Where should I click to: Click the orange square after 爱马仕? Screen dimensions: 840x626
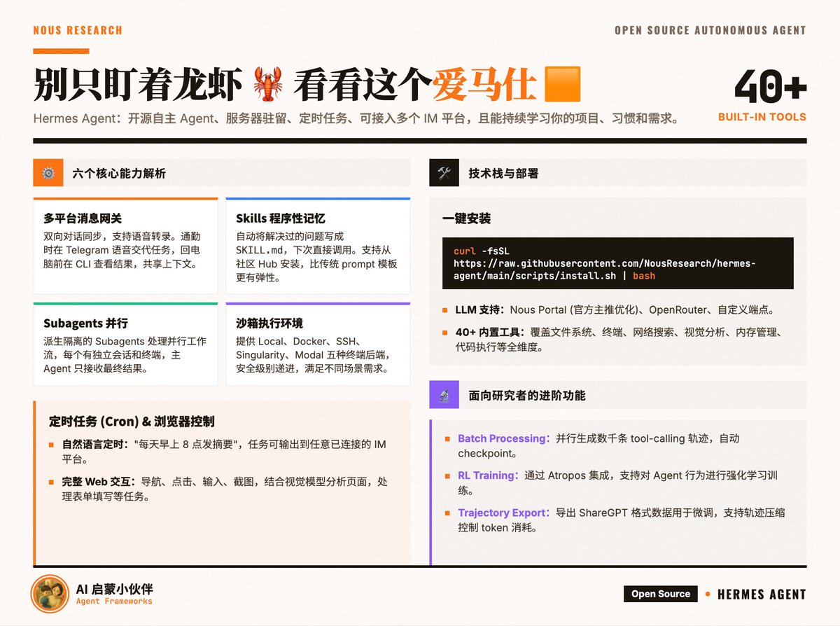tap(562, 85)
